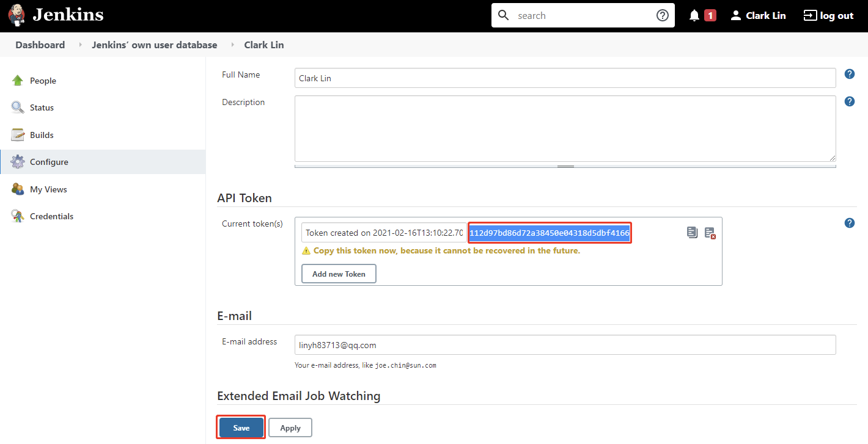Click the copy token icon

692,233
